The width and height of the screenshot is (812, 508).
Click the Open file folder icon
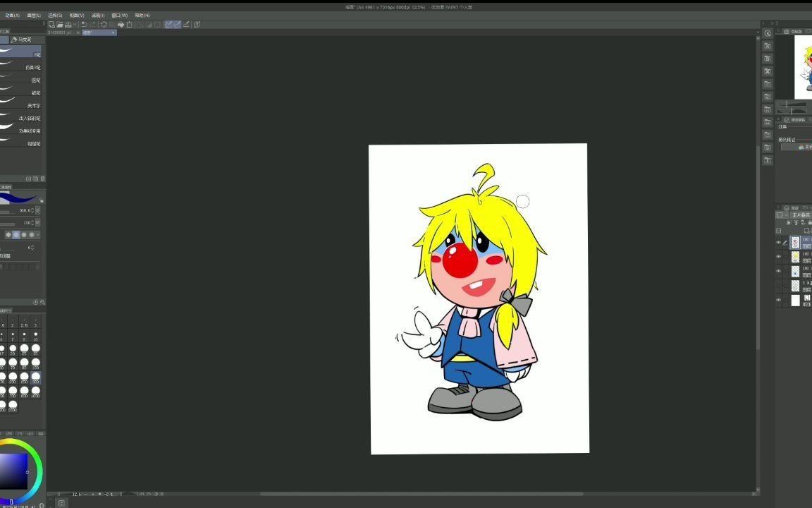(x=60, y=25)
